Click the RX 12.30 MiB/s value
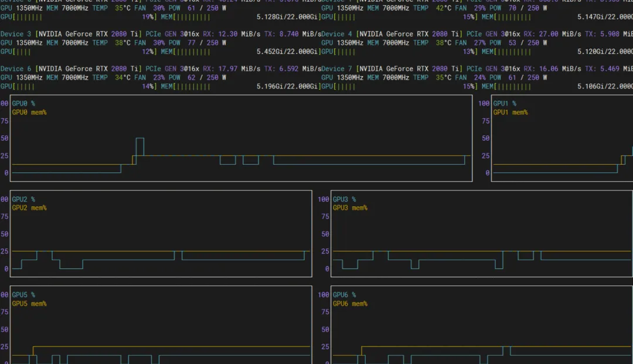The image size is (633, 364). [x=232, y=34]
